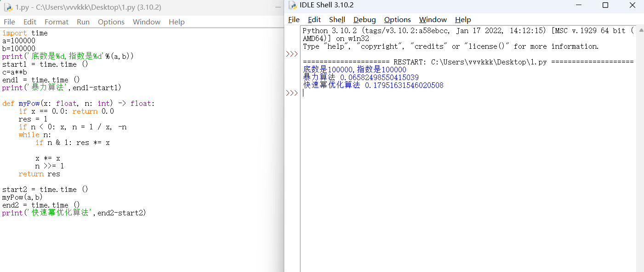Click the print line containing 'end1-start1'
The image size is (644, 272).
coord(62,87)
